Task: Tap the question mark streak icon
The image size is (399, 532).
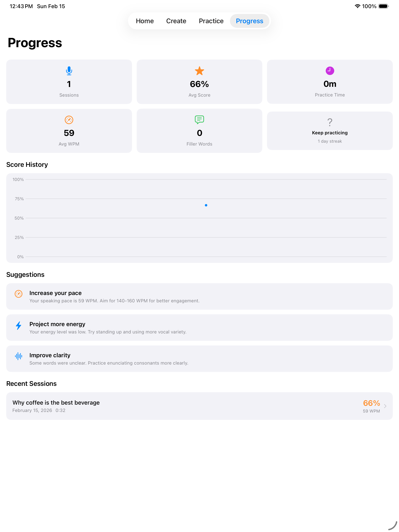Action: [330, 122]
